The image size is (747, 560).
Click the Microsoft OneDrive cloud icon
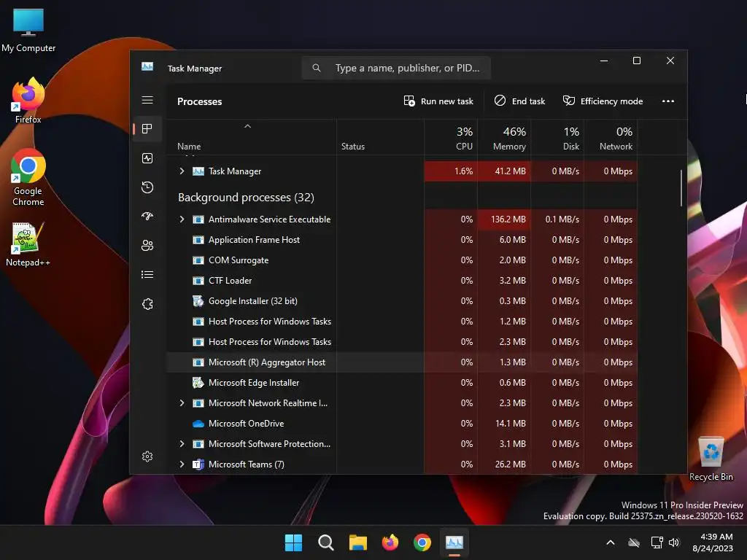[x=198, y=424]
